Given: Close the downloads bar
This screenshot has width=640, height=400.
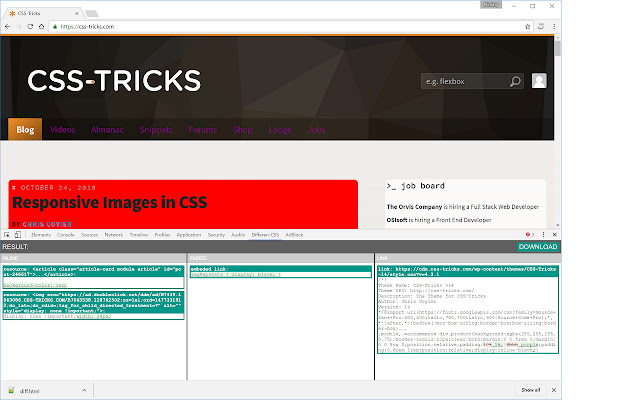Looking at the screenshot, I should point(554,390).
